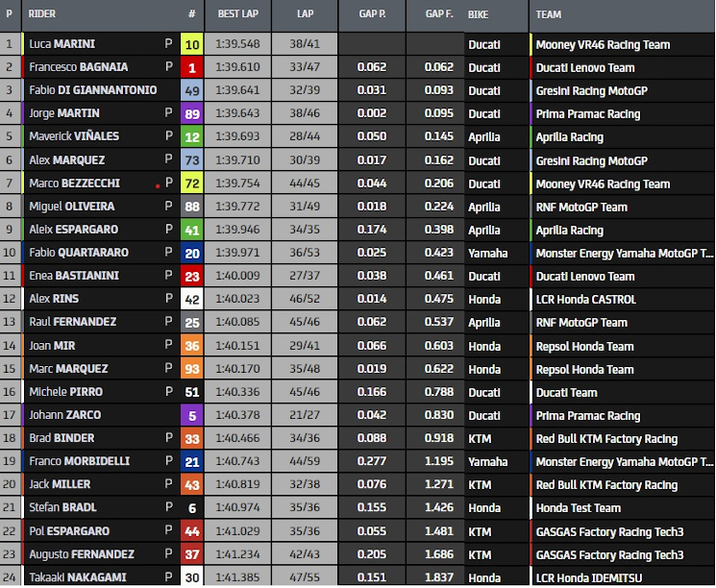Screen dimensions: 716x588
Task: Select Alex Rins's white number 42 badge
Action: point(191,299)
